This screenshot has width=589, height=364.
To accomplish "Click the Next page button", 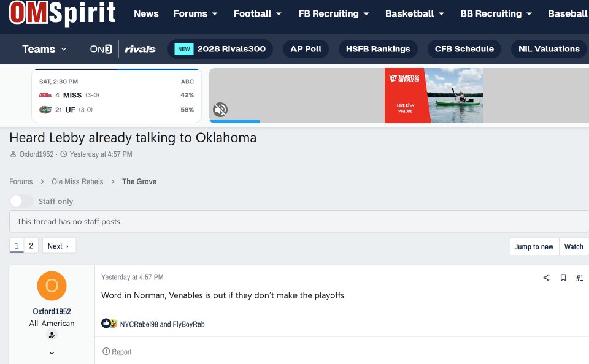I will pos(59,246).
